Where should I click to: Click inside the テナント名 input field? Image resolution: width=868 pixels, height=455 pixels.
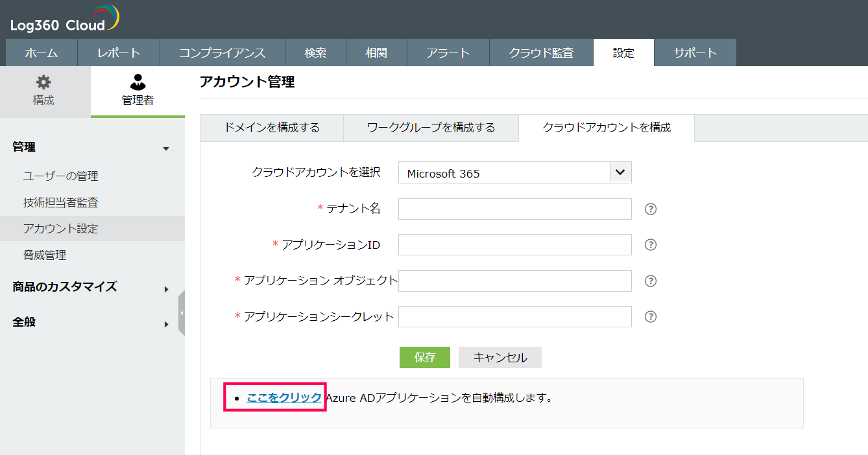coord(514,209)
